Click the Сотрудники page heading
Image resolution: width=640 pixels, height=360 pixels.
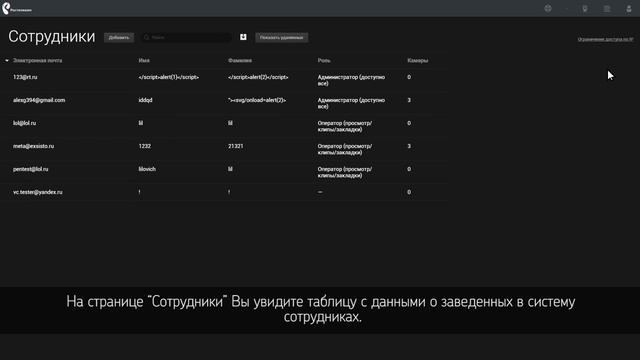(x=51, y=37)
